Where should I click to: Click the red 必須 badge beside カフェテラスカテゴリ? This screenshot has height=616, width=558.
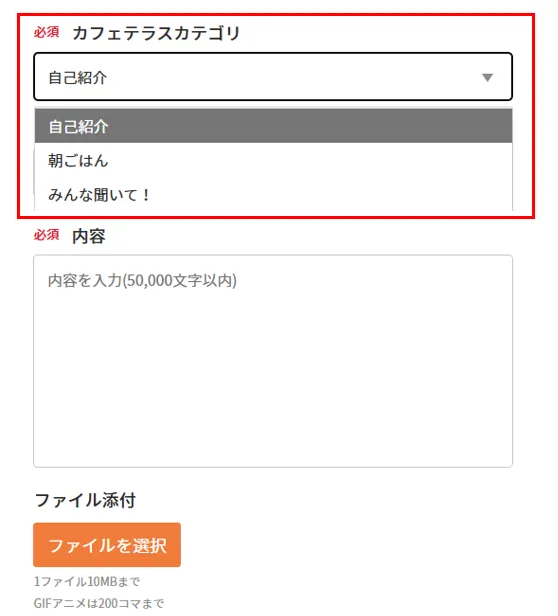click(x=46, y=32)
